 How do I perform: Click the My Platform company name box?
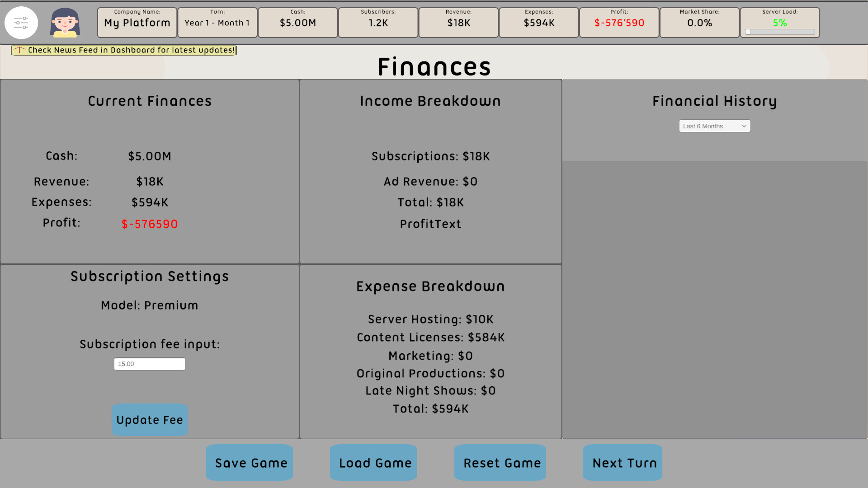click(x=137, y=22)
